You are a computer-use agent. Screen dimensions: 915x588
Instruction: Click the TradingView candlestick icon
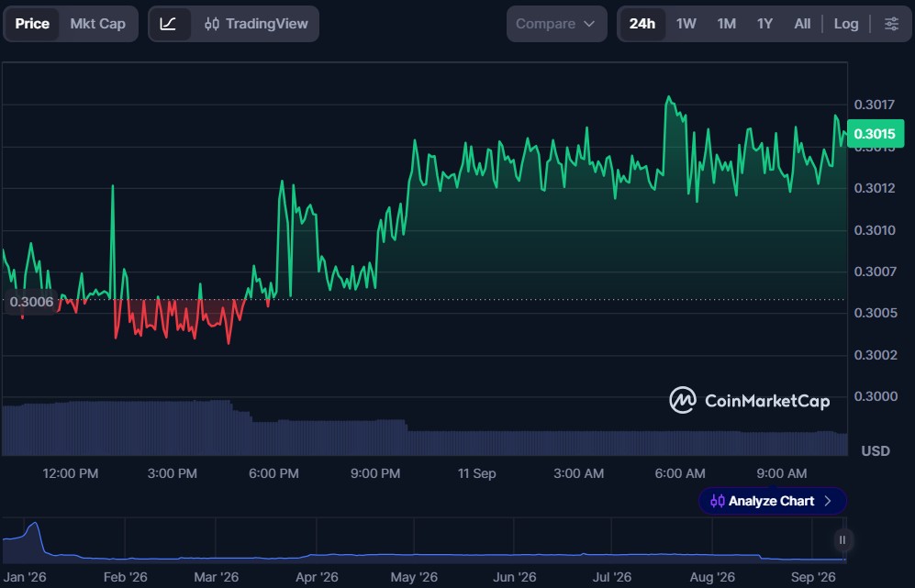(x=212, y=24)
